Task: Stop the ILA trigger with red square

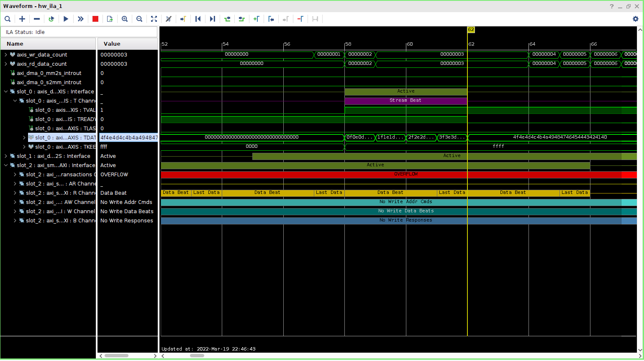Action: (95, 19)
